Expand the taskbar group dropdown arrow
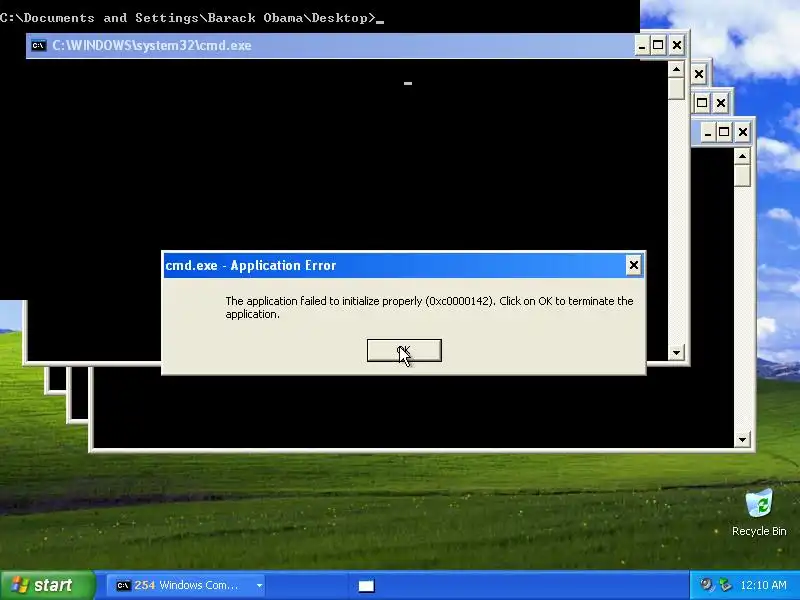This screenshot has height=600, width=800. pyautogui.click(x=259, y=585)
